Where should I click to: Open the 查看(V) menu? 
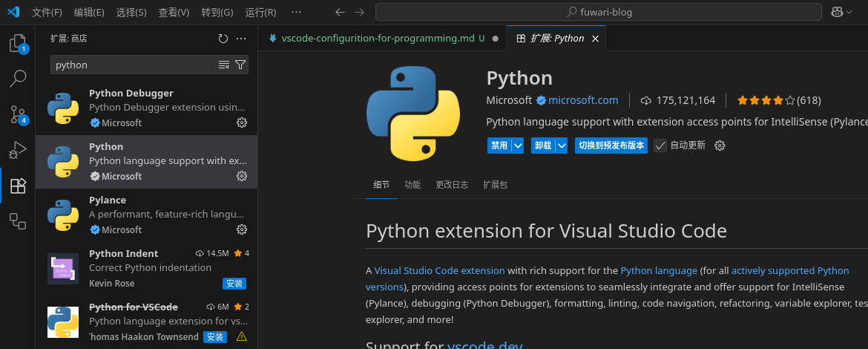(x=174, y=12)
